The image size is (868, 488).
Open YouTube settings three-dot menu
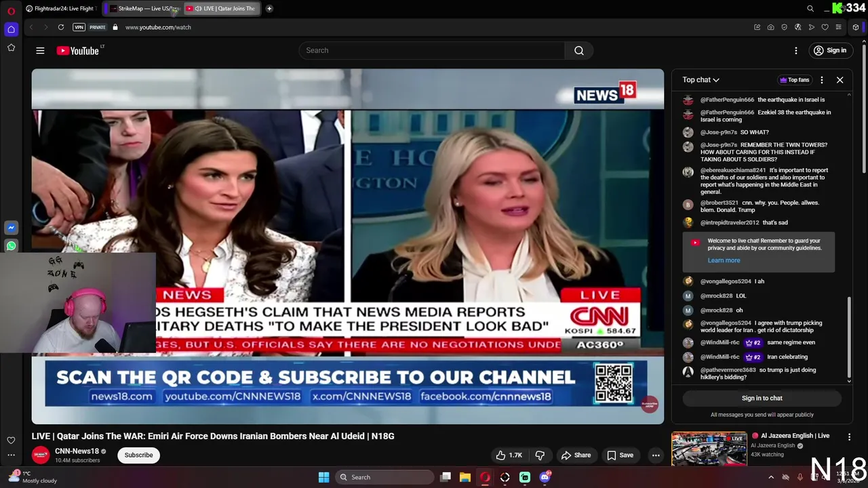796,50
